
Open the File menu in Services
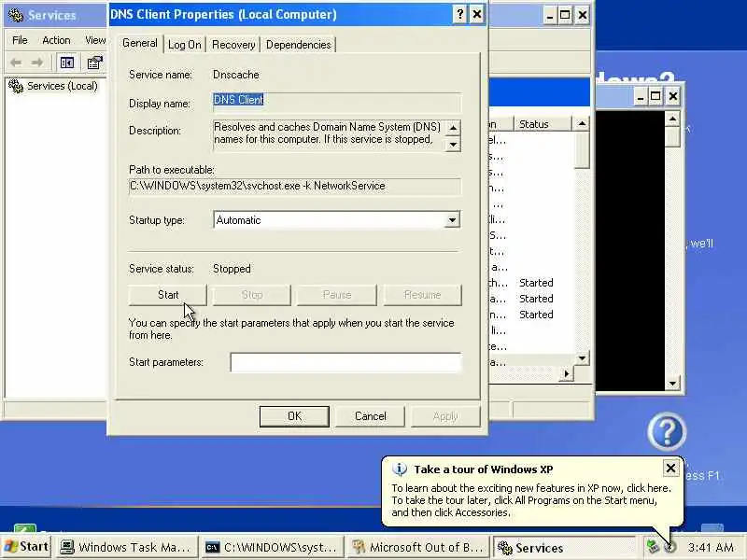point(20,40)
